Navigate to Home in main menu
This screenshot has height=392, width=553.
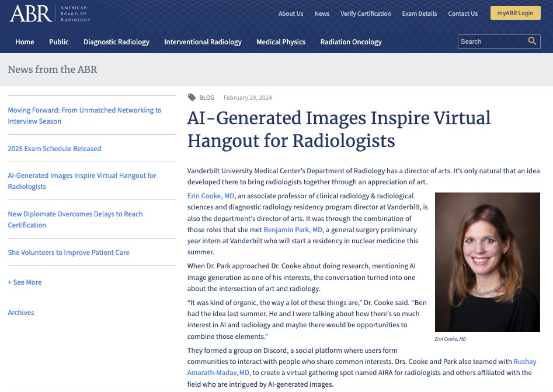tap(25, 42)
